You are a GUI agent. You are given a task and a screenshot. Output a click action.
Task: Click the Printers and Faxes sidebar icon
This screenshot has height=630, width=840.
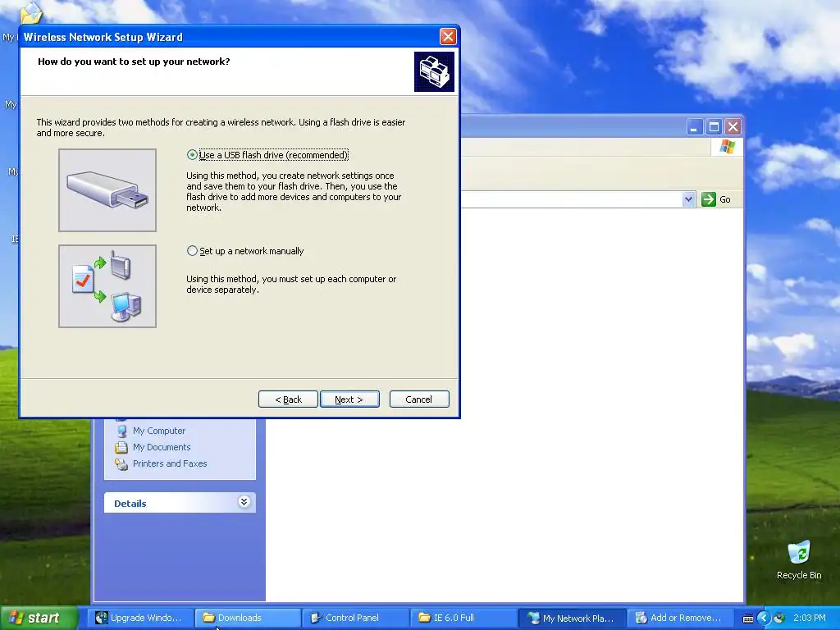click(121, 464)
